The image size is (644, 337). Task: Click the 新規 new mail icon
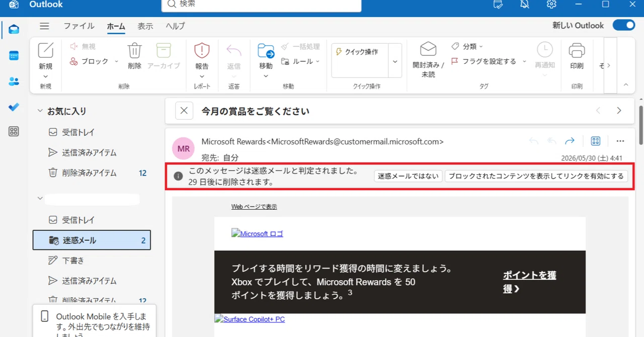point(46,50)
